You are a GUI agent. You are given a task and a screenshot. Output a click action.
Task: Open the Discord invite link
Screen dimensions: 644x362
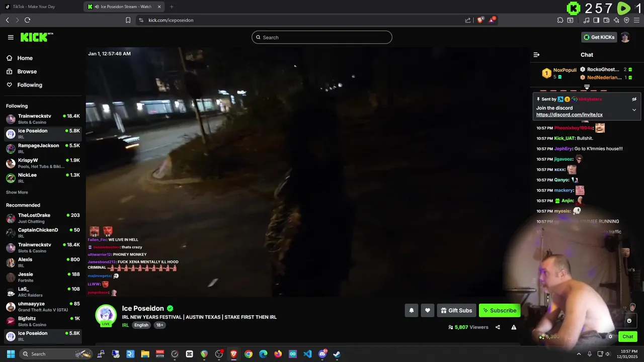tap(569, 115)
